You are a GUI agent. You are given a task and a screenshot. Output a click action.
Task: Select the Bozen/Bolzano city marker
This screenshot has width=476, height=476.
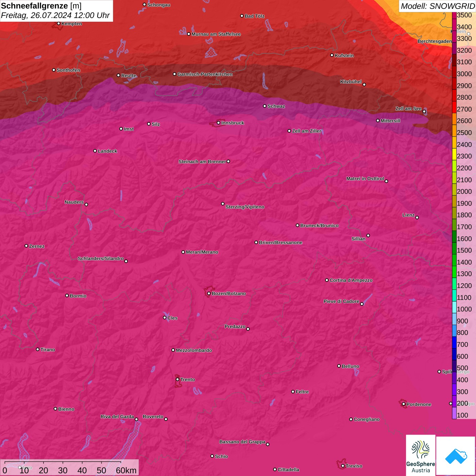(x=209, y=293)
